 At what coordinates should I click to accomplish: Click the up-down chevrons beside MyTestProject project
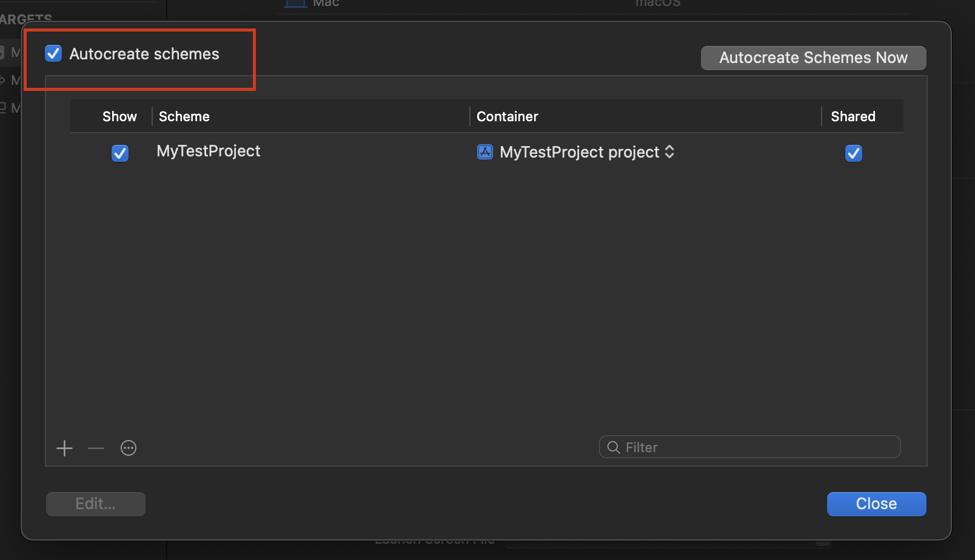pyautogui.click(x=669, y=152)
